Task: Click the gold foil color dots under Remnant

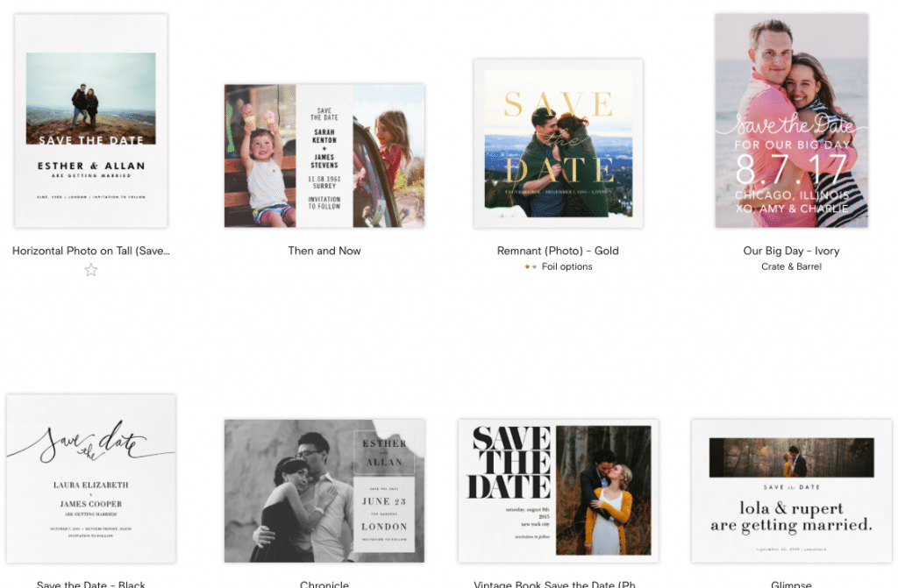Action: click(530, 267)
